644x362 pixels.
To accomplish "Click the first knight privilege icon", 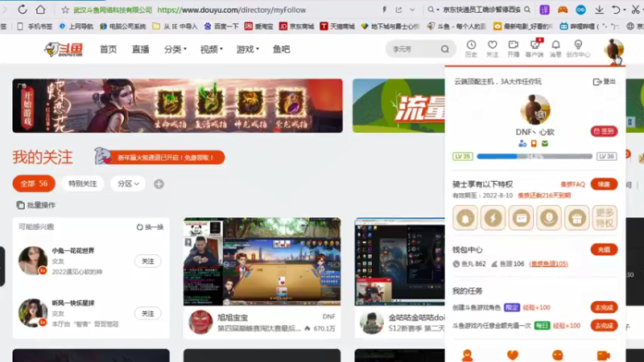I will pyautogui.click(x=465, y=218).
